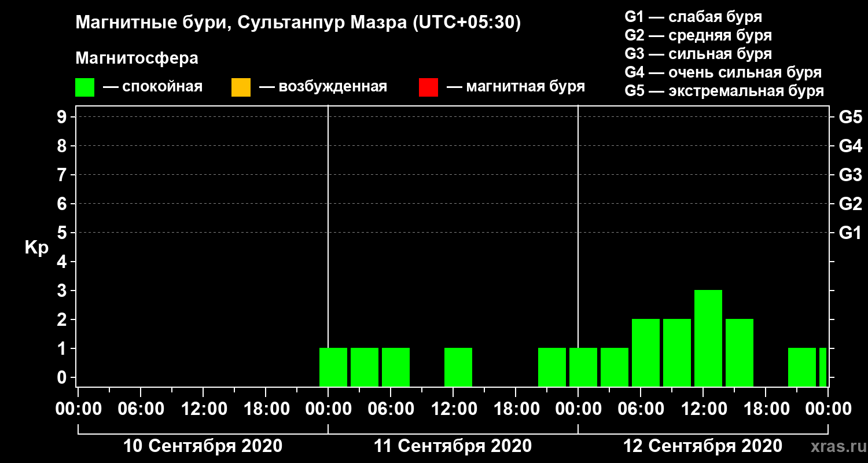Click the G5 label on the right axis
The height and width of the screenshot is (463, 868).
pyautogui.click(x=850, y=117)
